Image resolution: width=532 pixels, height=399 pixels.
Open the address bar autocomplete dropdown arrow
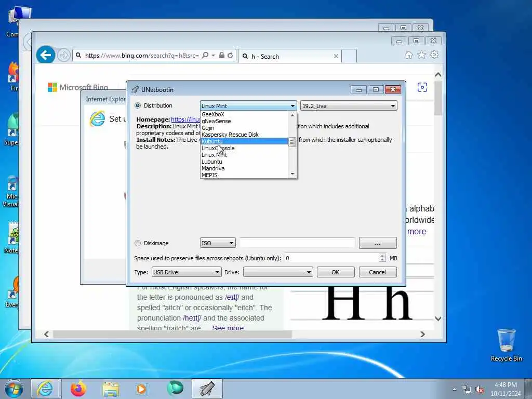214,55
